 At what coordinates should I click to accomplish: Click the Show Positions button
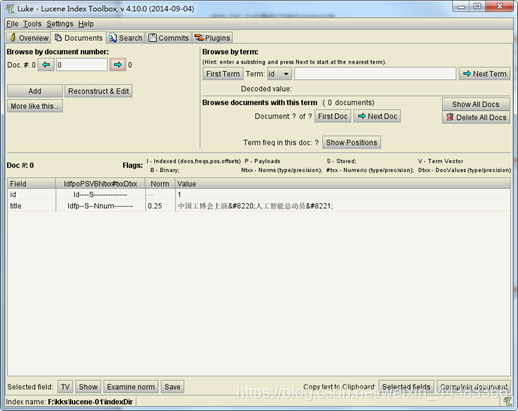(351, 142)
